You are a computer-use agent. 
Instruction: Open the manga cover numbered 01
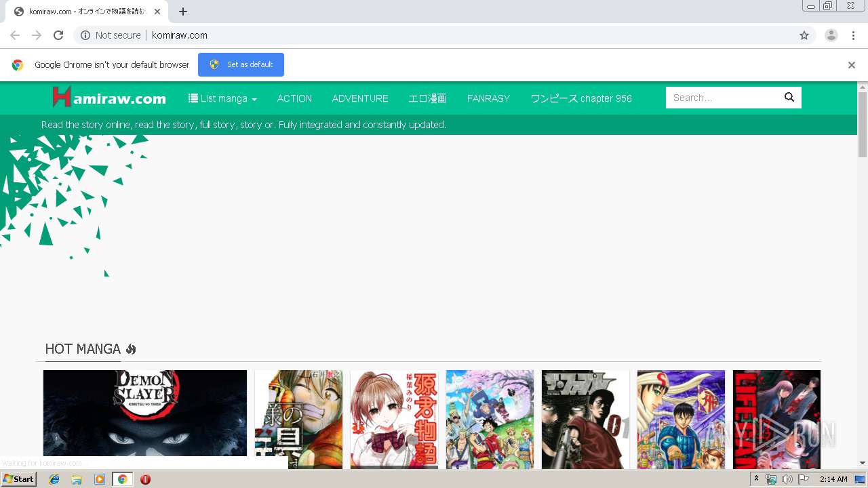point(585,419)
